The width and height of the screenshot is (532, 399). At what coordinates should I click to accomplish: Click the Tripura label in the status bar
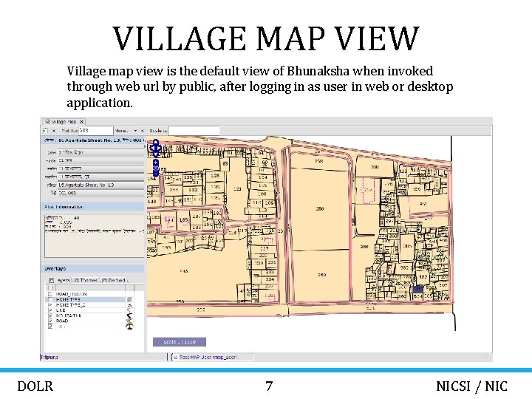pyautogui.click(x=50, y=357)
